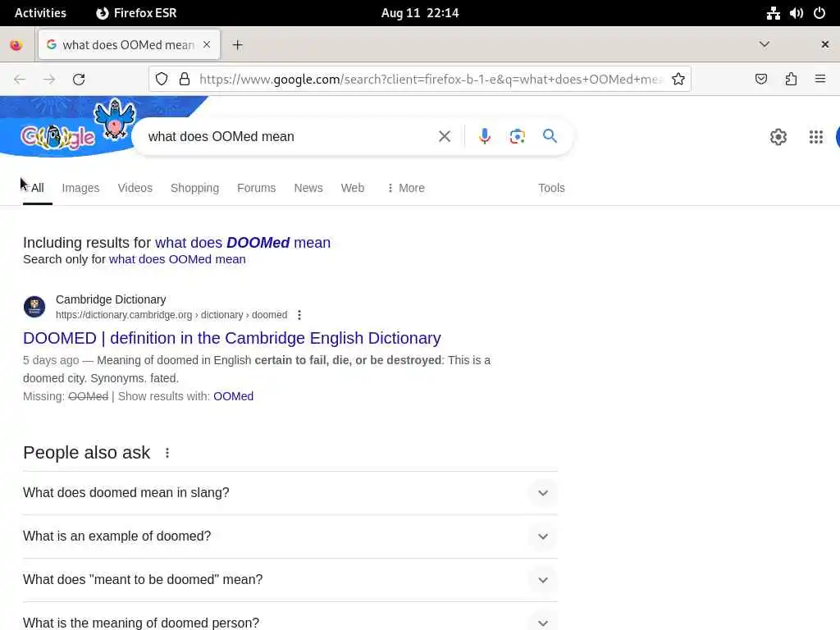840x630 pixels.
Task: Open the network status icon in top bar
Action: [773, 13]
